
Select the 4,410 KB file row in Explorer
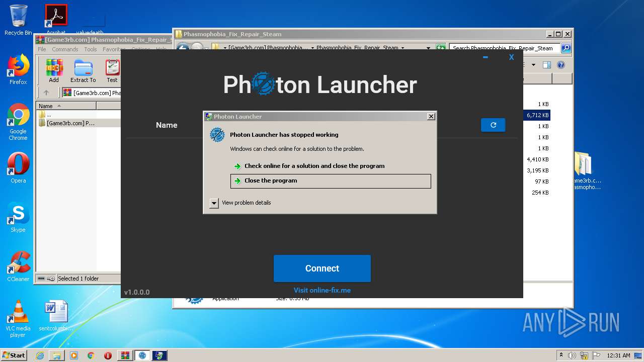point(537,159)
